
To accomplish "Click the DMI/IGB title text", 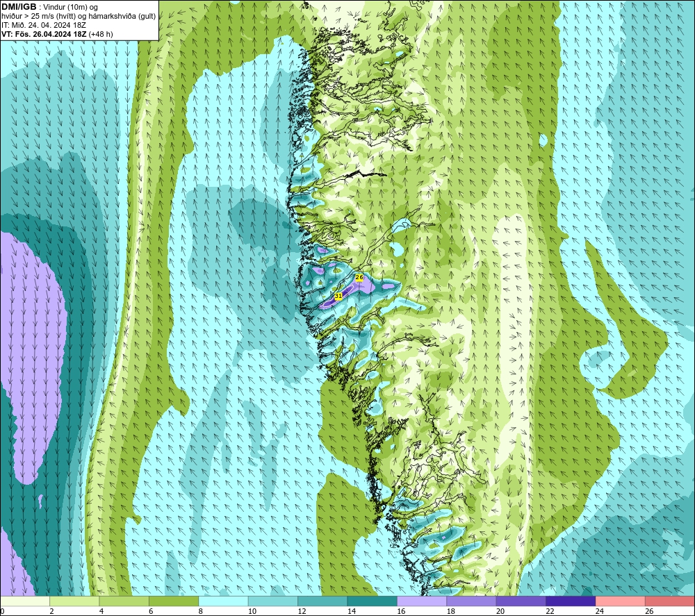I will click(x=19, y=7).
